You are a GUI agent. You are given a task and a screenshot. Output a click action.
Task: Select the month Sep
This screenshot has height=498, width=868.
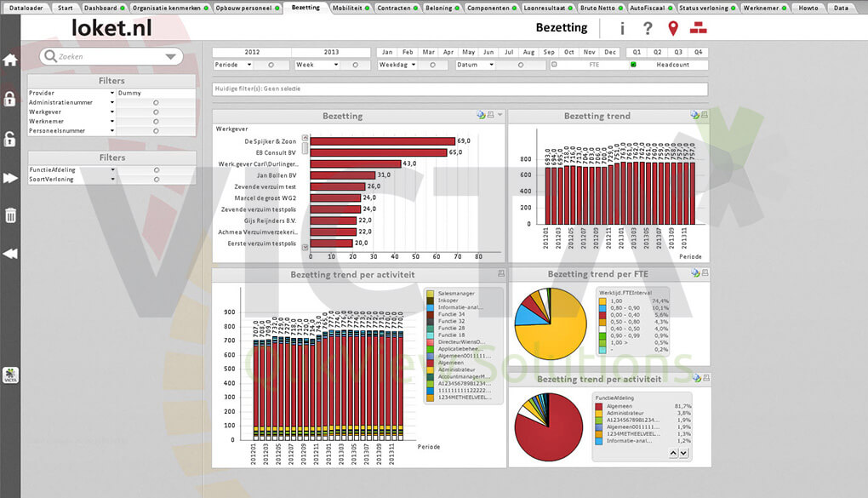[549, 52]
